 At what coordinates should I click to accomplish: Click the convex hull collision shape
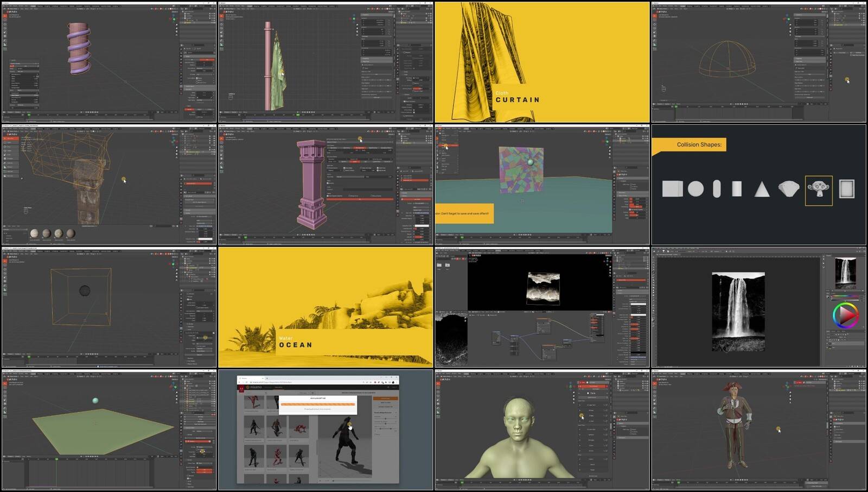click(788, 189)
